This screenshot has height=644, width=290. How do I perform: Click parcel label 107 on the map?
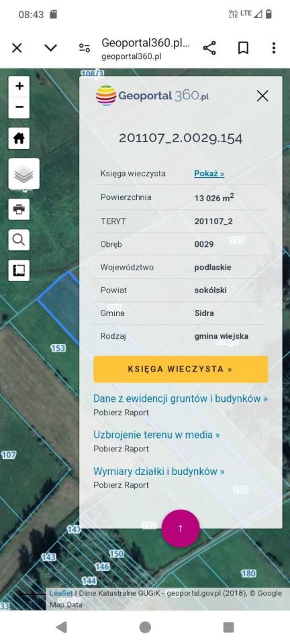(x=8, y=455)
